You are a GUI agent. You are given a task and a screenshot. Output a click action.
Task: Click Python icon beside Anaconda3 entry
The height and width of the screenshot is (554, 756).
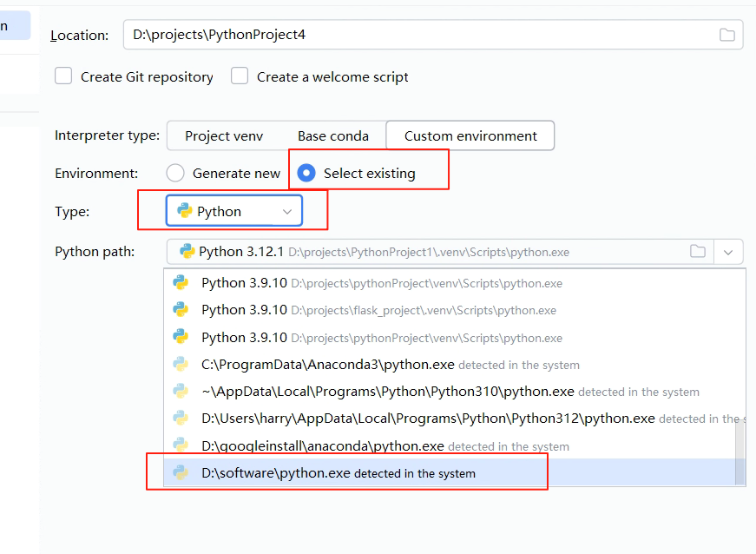click(x=181, y=364)
